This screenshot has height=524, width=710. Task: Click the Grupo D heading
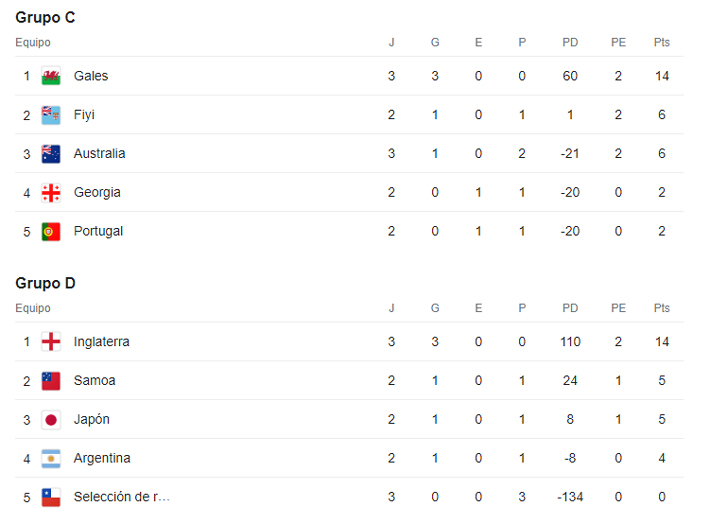[45, 284]
